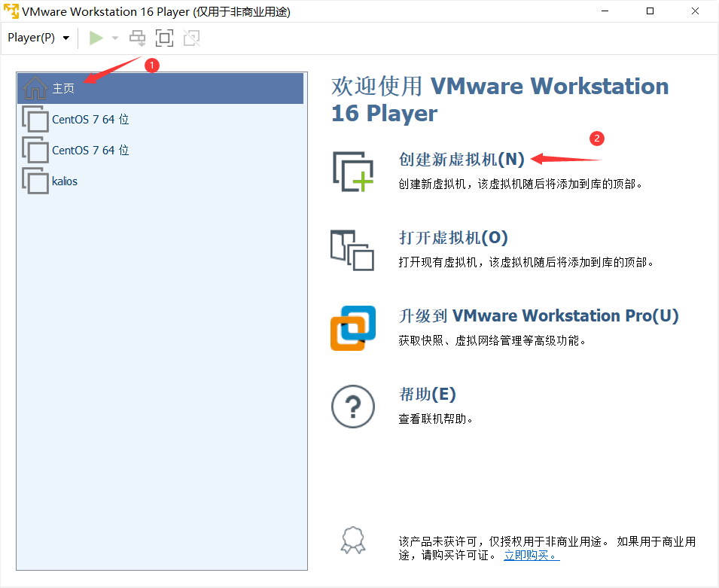Minimize the VMware Player window
The width and height of the screenshot is (719, 588).
[x=605, y=11]
